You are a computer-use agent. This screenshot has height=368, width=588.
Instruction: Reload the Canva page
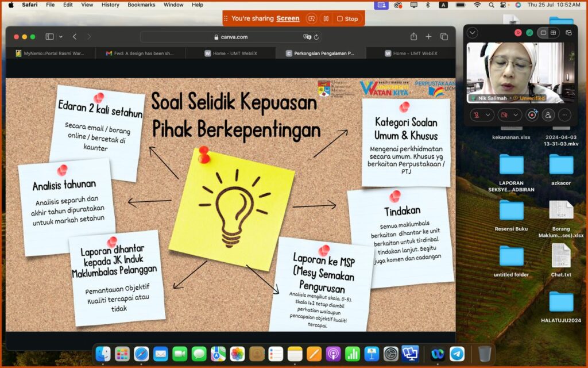click(316, 37)
